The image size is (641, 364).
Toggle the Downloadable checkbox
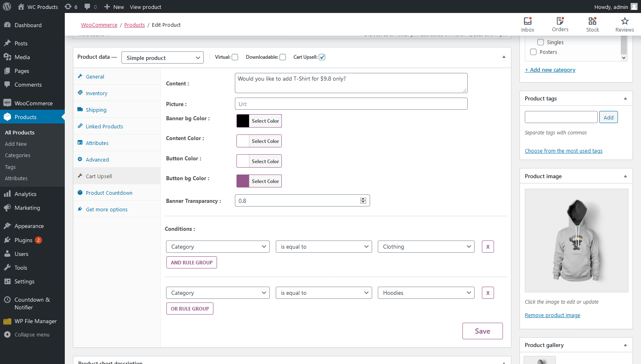(x=283, y=57)
